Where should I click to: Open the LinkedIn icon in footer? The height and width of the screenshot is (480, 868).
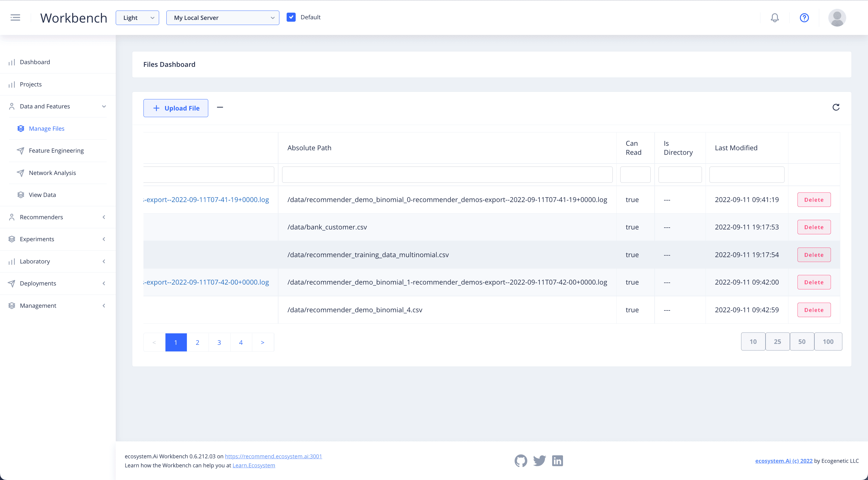click(x=558, y=461)
